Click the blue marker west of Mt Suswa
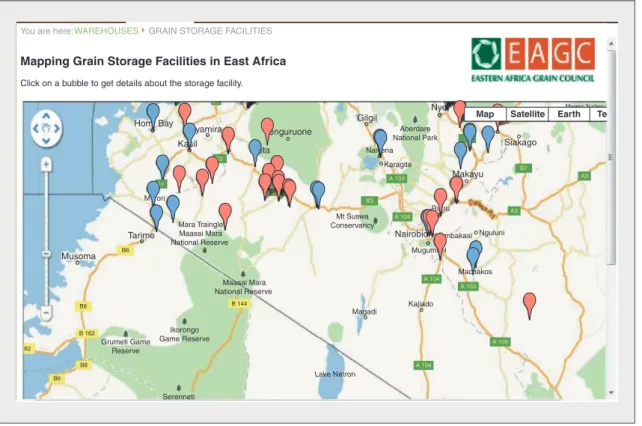Image resolution: width=642 pixels, height=426 pixels. [318, 195]
